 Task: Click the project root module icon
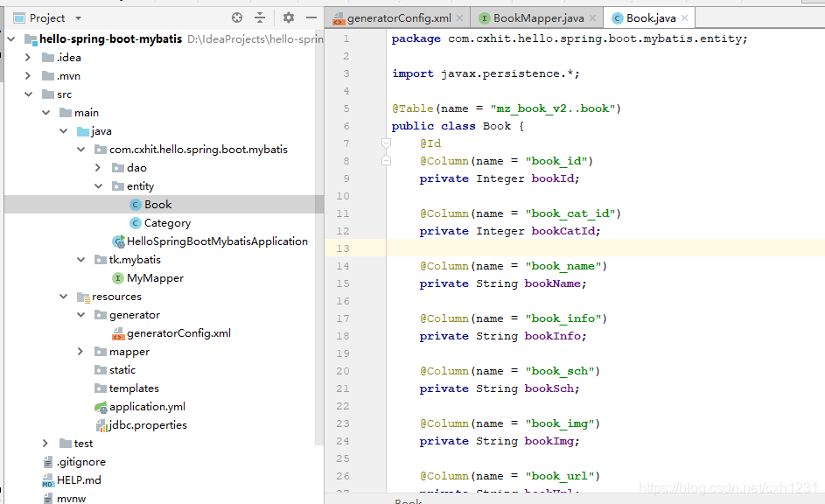pos(31,38)
